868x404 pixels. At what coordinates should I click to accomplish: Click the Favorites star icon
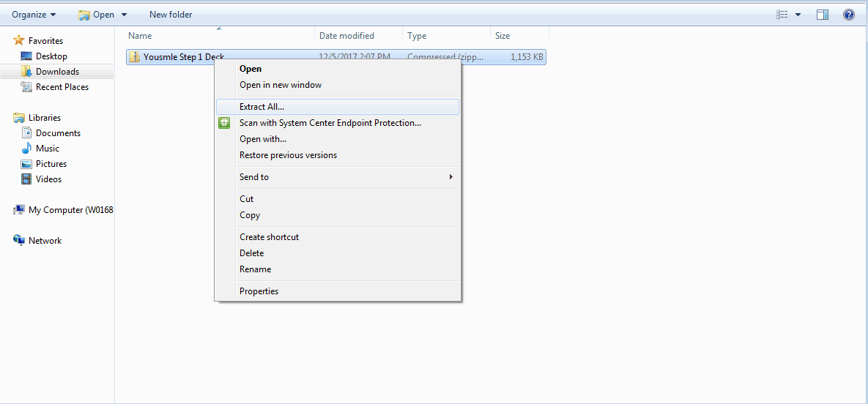[x=19, y=40]
